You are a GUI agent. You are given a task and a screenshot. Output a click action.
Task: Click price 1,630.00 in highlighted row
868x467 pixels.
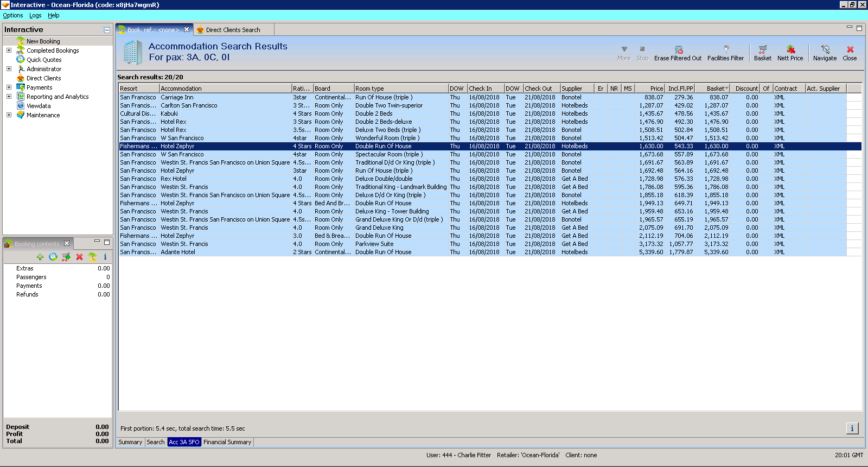pyautogui.click(x=651, y=146)
